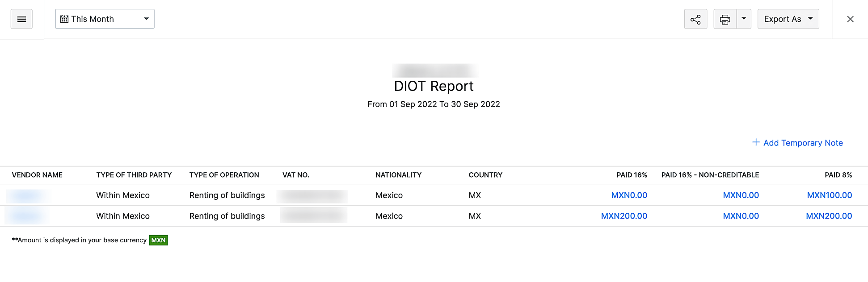Open the MXN200.00 Paid 16% amount
Screen dimensions: 868x282
(x=624, y=216)
